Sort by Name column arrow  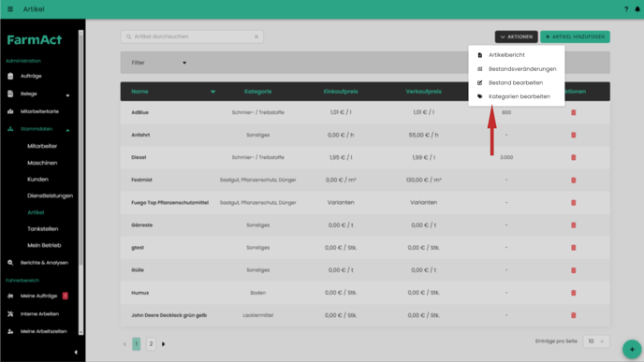(212, 92)
